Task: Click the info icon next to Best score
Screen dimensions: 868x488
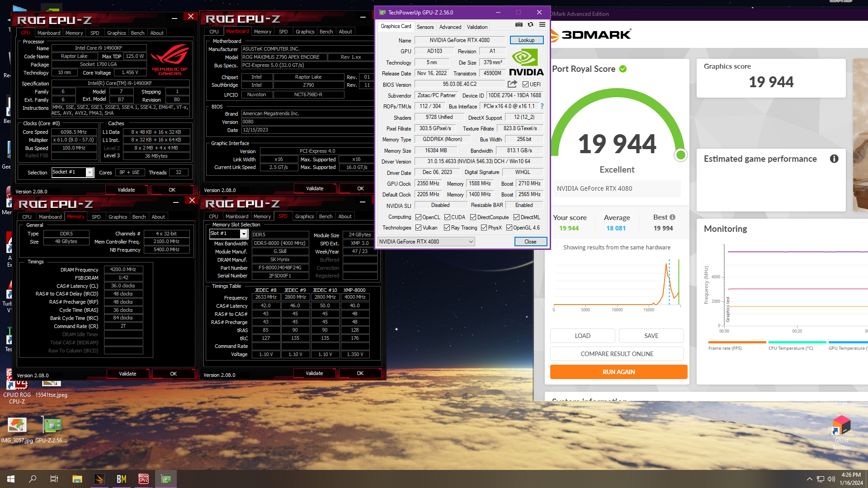Action: tap(672, 217)
